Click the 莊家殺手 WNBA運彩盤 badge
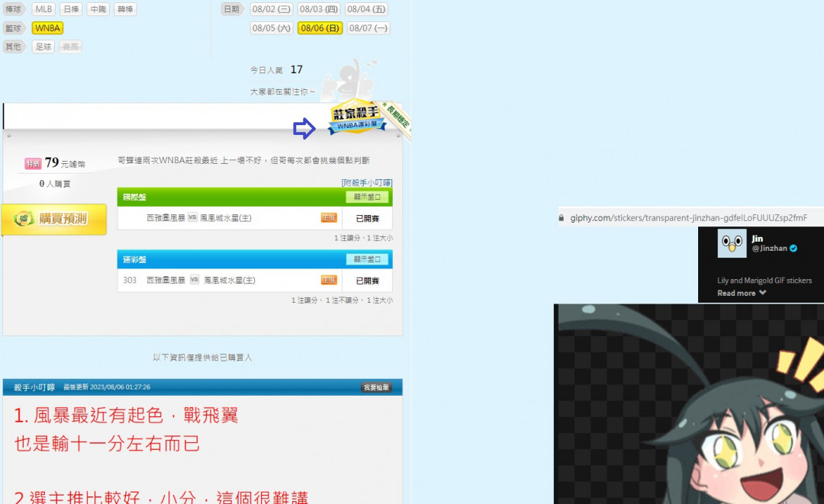 [x=356, y=117]
